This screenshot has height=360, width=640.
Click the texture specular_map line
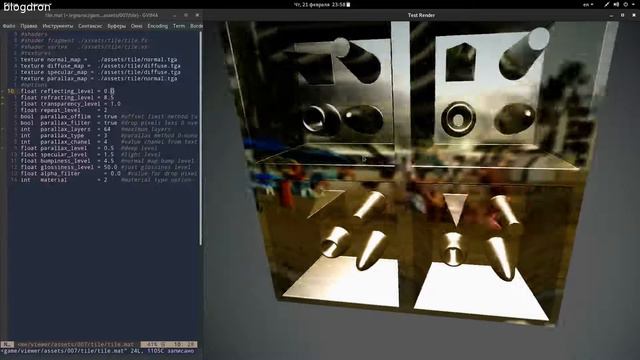100,72
